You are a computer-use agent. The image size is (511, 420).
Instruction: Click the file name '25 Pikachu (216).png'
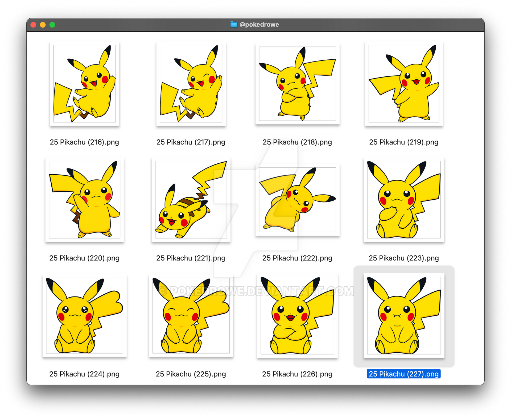click(x=84, y=142)
